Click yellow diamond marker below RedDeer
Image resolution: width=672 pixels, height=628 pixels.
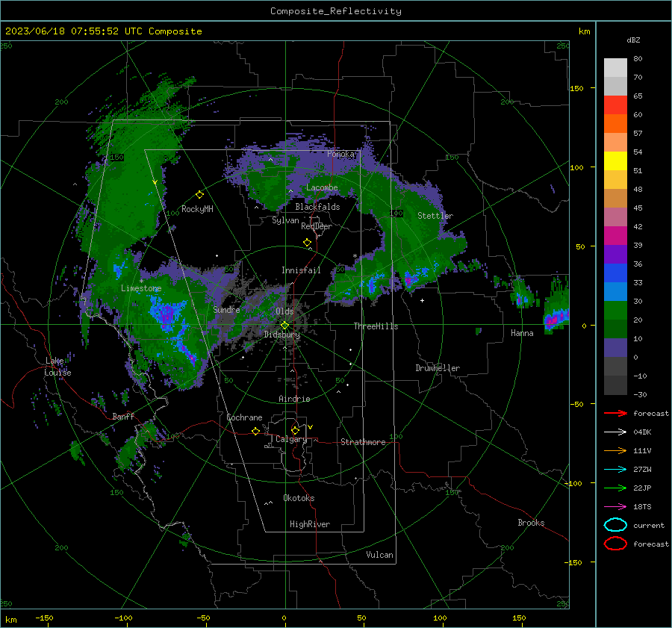tap(307, 243)
